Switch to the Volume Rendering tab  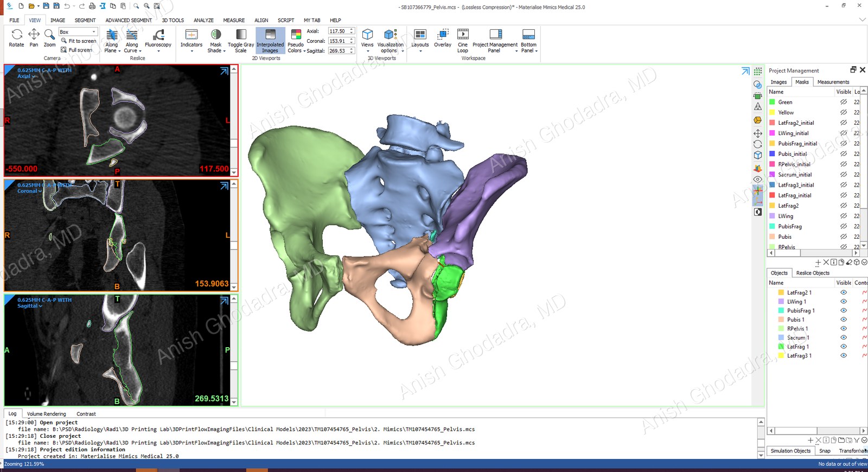tap(47, 414)
